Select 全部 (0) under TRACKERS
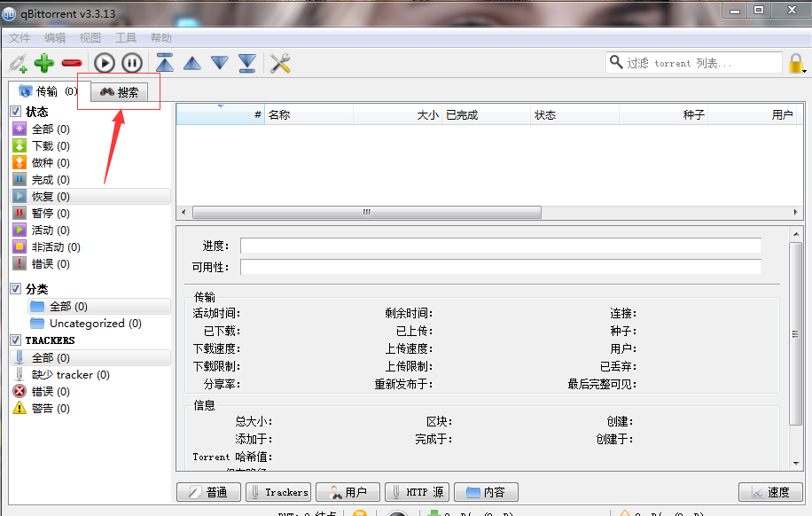 pyautogui.click(x=90, y=357)
